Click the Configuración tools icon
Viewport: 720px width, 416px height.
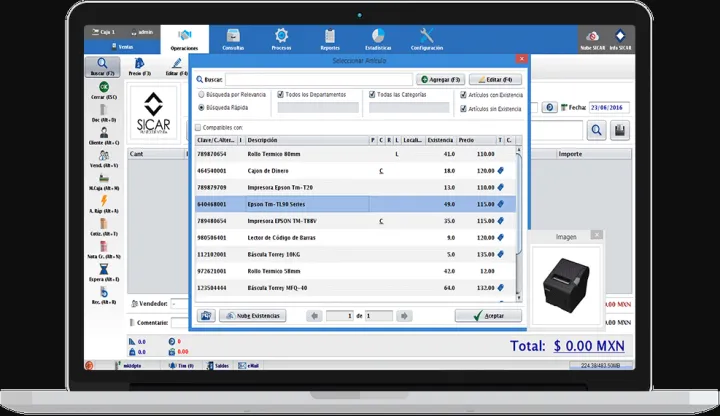[427, 36]
